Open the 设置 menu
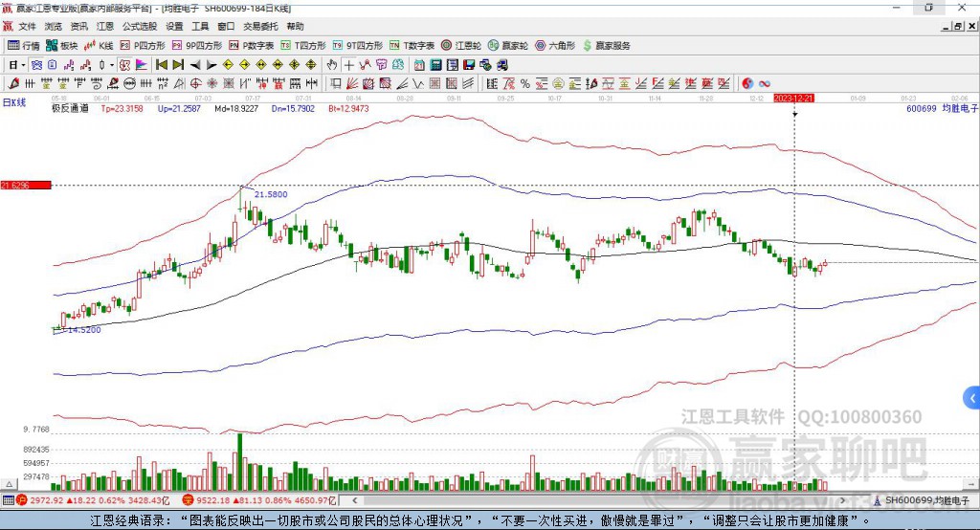The image size is (980, 530). pos(174,26)
